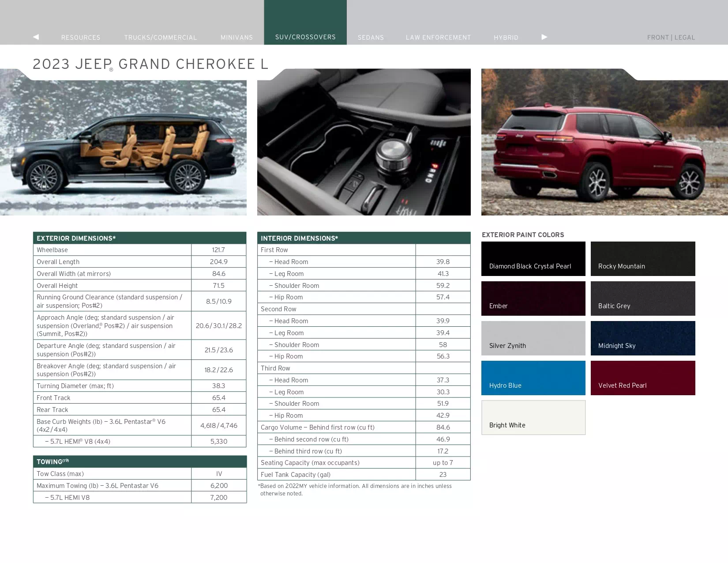Click Running Ground Clearance value 8.5/10.9
The image size is (728, 563).
point(219,302)
